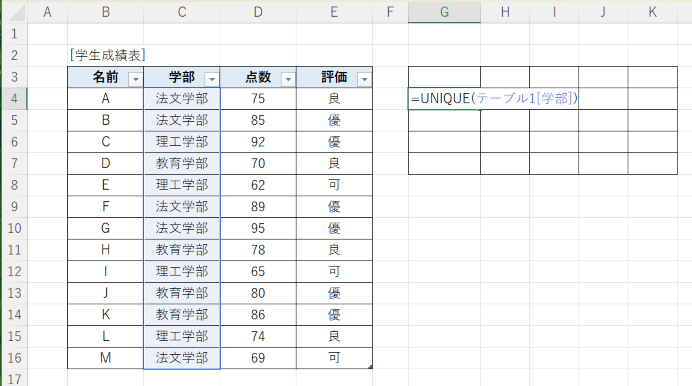Click 理工学部 in row 6
The height and width of the screenshot is (386, 692).
pyautogui.click(x=182, y=142)
